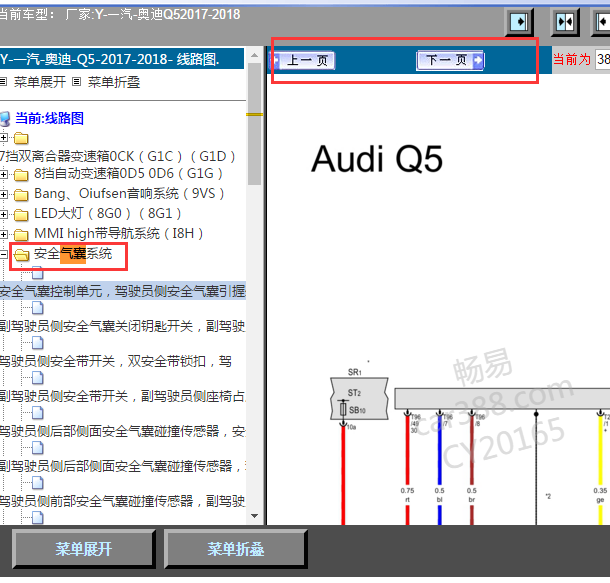The height and width of the screenshot is (583, 610).
Task: Open 副驾驶员侧安全带开关，副驾驶员侧座椅占 page
Action: click(x=123, y=396)
